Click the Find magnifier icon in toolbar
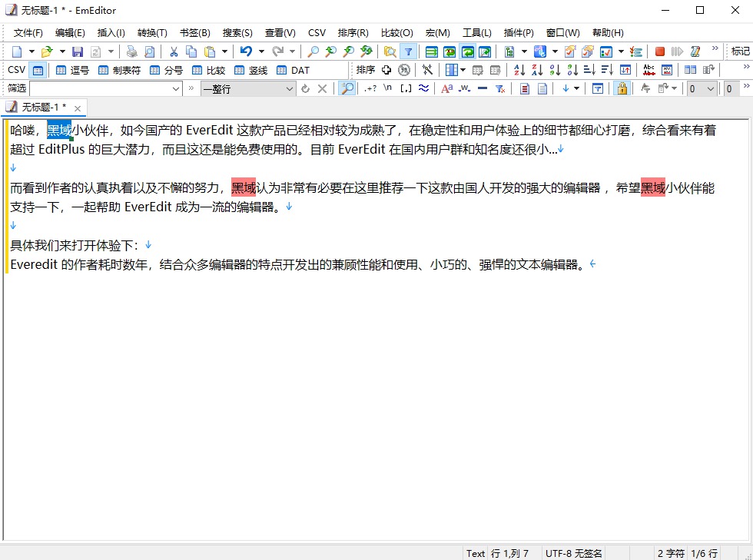 pyautogui.click(x=313, y=51)
